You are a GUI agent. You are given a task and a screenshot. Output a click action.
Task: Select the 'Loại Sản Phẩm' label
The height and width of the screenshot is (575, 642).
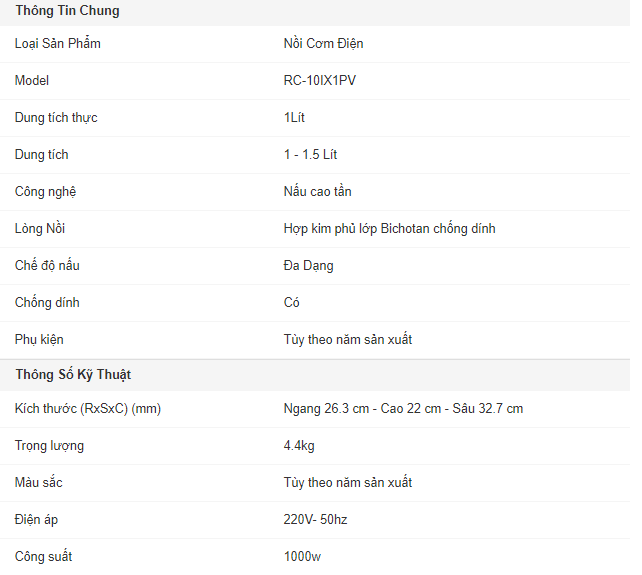[x=57, y=44]
